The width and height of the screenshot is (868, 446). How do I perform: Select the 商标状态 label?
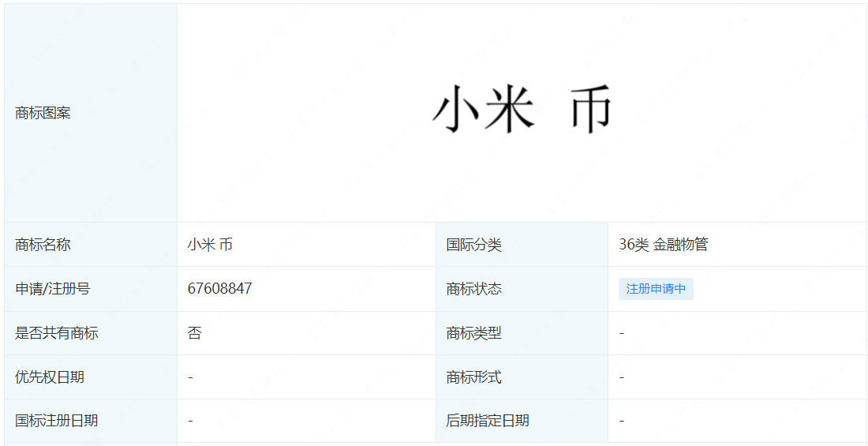(474, 289)
